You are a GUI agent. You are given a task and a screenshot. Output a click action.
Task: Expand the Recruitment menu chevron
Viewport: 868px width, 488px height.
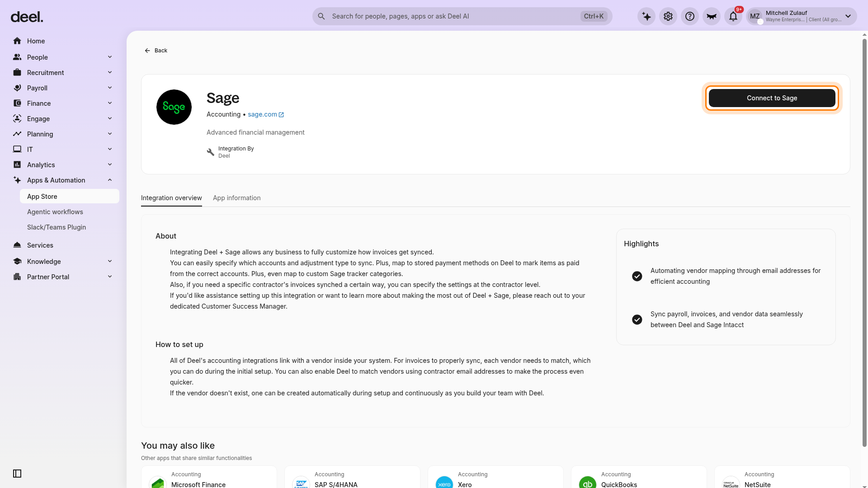coord(110,72)
